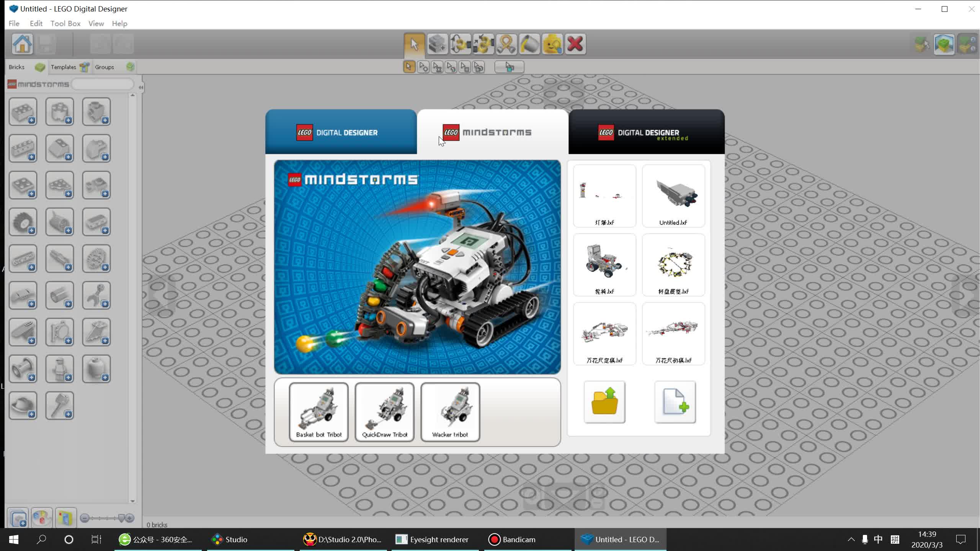Click the filter bricks by color icon

tap(42, 518)
